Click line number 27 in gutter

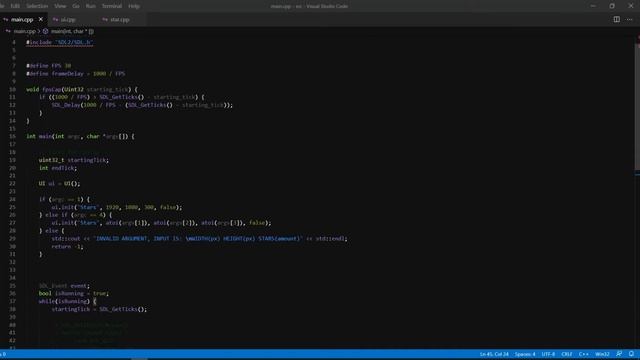tap(12, 223)
